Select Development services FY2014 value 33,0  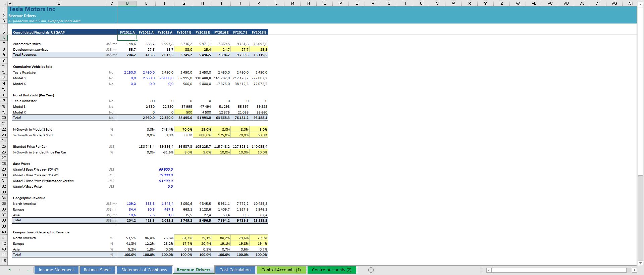184,49
